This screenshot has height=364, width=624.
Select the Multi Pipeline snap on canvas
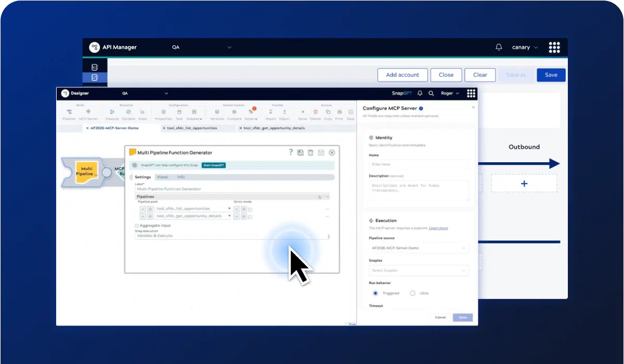point(86,172)
